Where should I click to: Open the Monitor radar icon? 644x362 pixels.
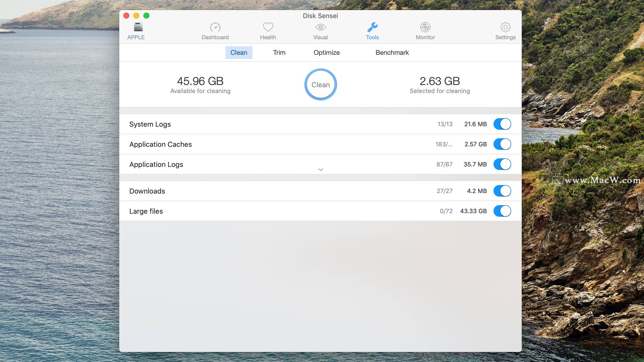point(425,27)
